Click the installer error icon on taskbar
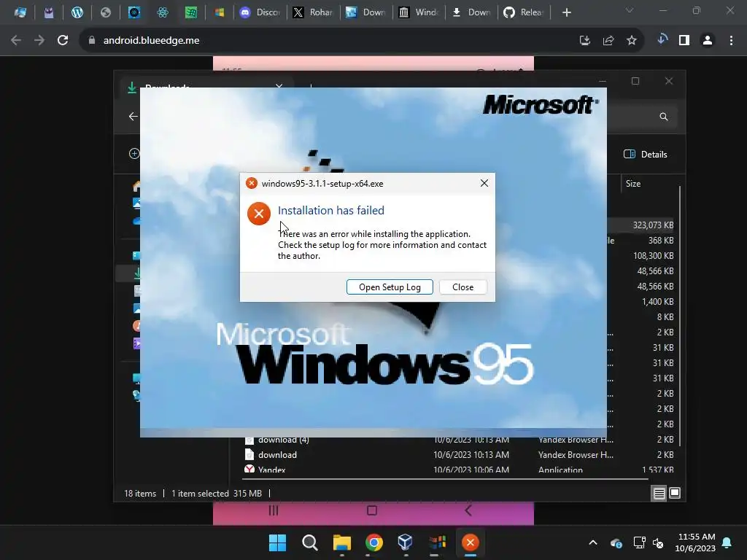Image resolution: width=747 pixels, height=560 pixels. (471, 542)
